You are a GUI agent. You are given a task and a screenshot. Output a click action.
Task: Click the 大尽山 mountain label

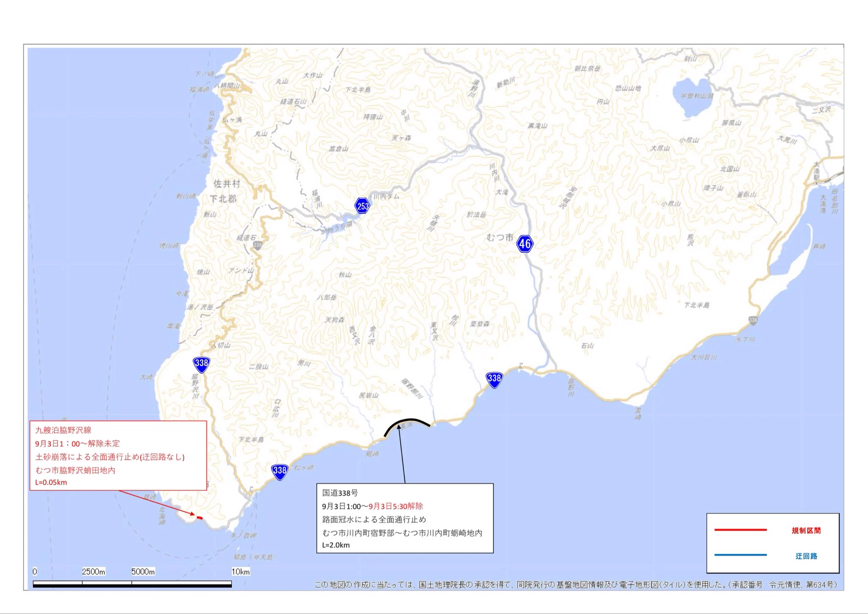click(659, 148)
